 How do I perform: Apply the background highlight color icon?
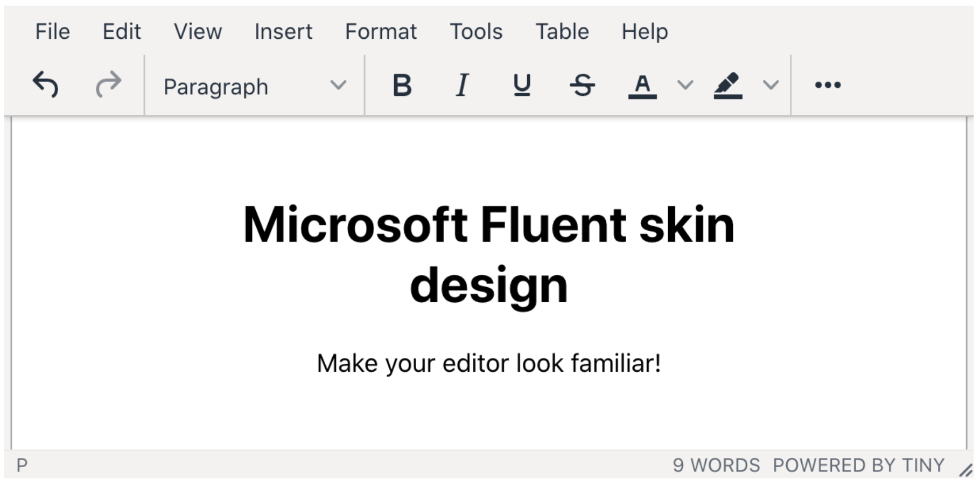728,85
